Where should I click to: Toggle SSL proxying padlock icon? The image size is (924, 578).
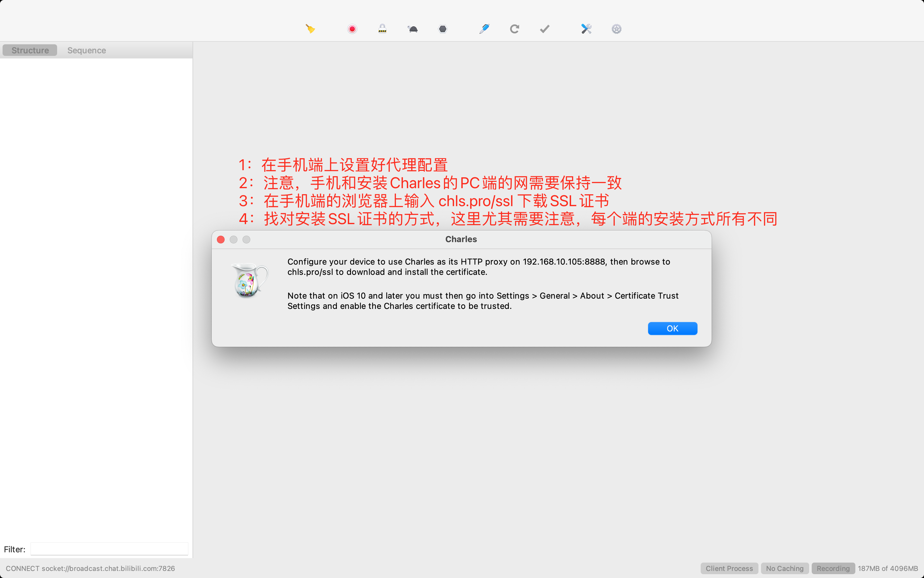click(382, 29)
